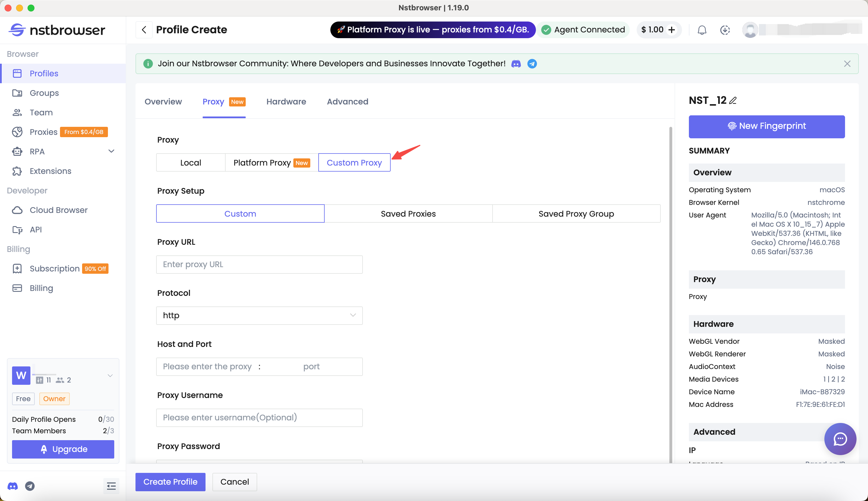Viewport: 868px width, 501px height.
Task: Expand the RPA sidebar menu
Action: point(111,152)
